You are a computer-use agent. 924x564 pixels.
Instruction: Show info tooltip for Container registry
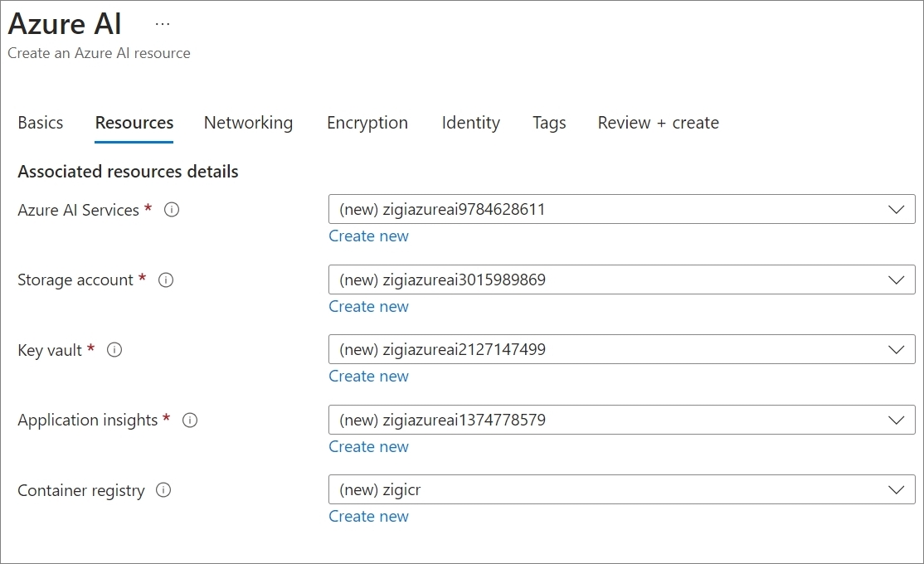pos(163,490)
